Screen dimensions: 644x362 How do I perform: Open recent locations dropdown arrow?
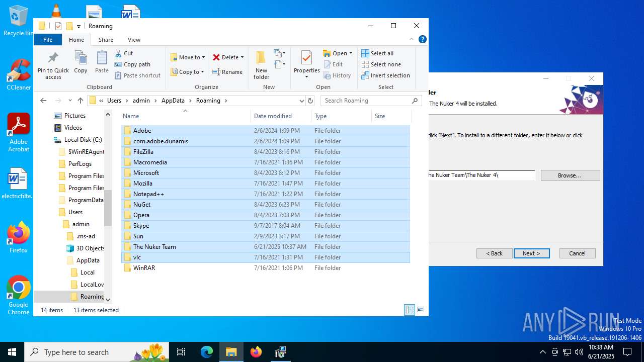point(70,101)
